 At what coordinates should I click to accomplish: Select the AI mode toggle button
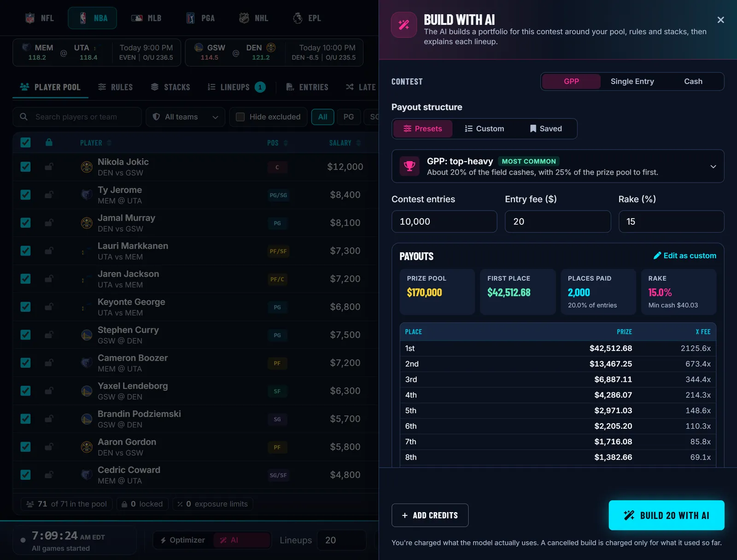[242, 540]
